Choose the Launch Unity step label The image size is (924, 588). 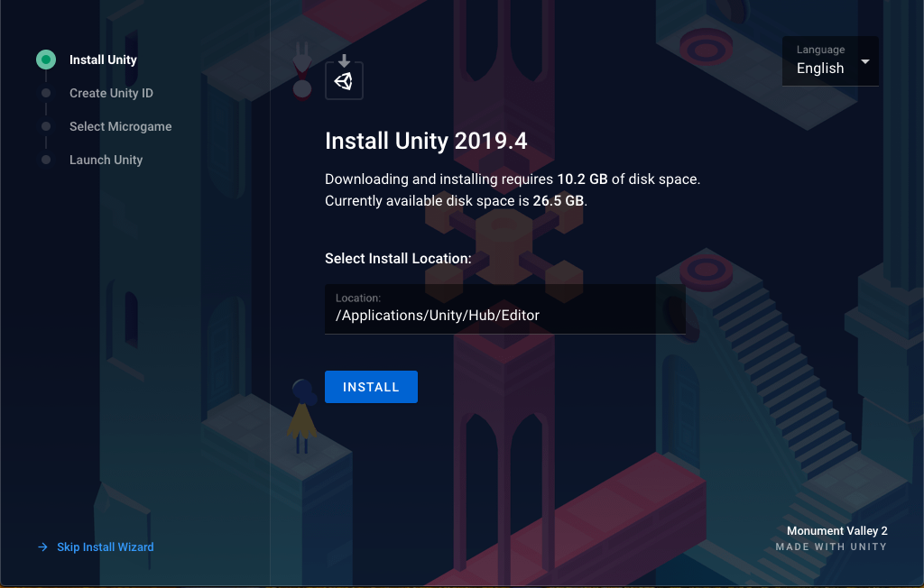[x=106, y=160]
